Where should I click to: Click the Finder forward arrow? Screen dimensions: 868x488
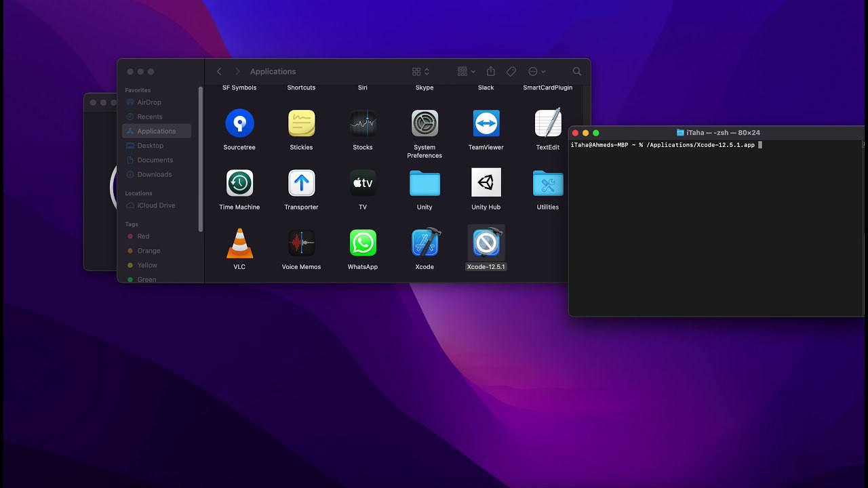click(237, 71)
